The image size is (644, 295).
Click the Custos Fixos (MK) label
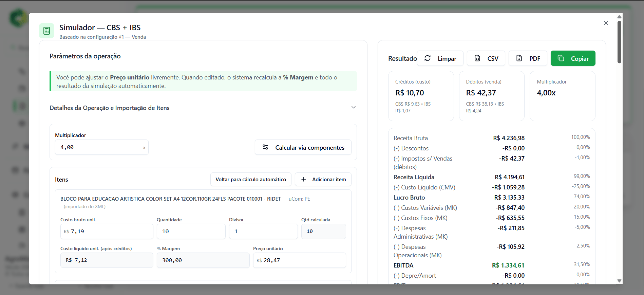[x=420, y=218]
